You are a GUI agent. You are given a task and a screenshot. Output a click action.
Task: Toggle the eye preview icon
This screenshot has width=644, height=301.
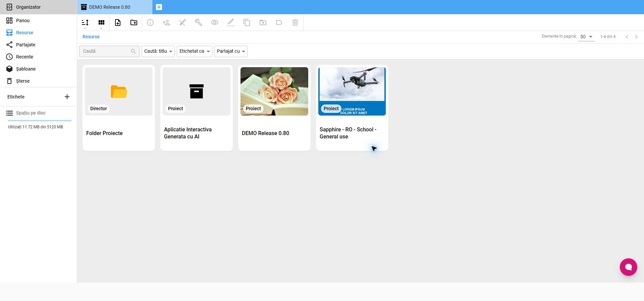(215, 23)
